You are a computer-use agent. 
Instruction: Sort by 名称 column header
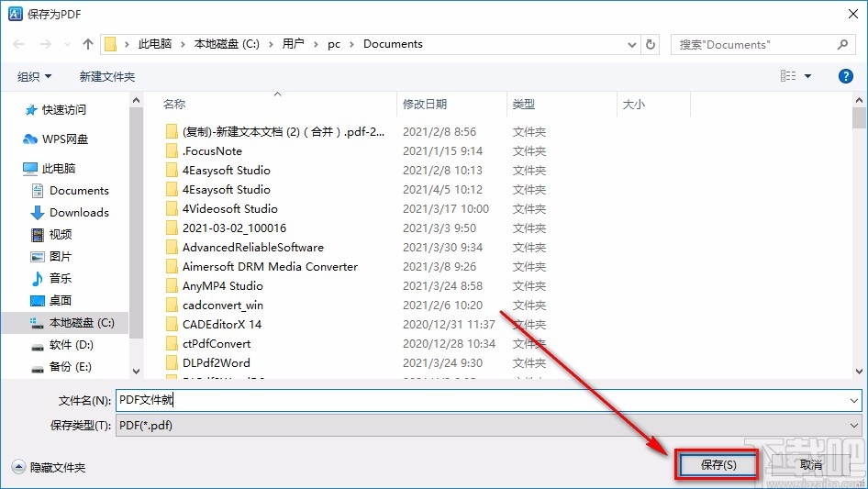[173, 104]
